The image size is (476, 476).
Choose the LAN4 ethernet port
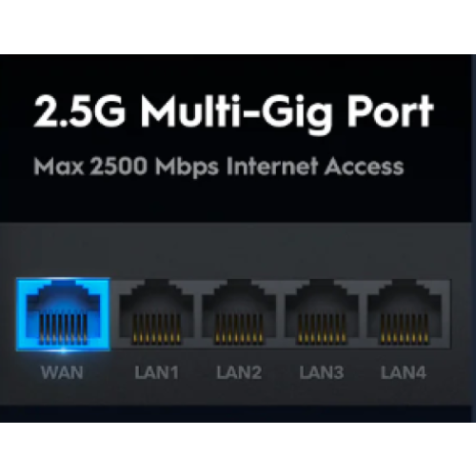coord(405,313)
